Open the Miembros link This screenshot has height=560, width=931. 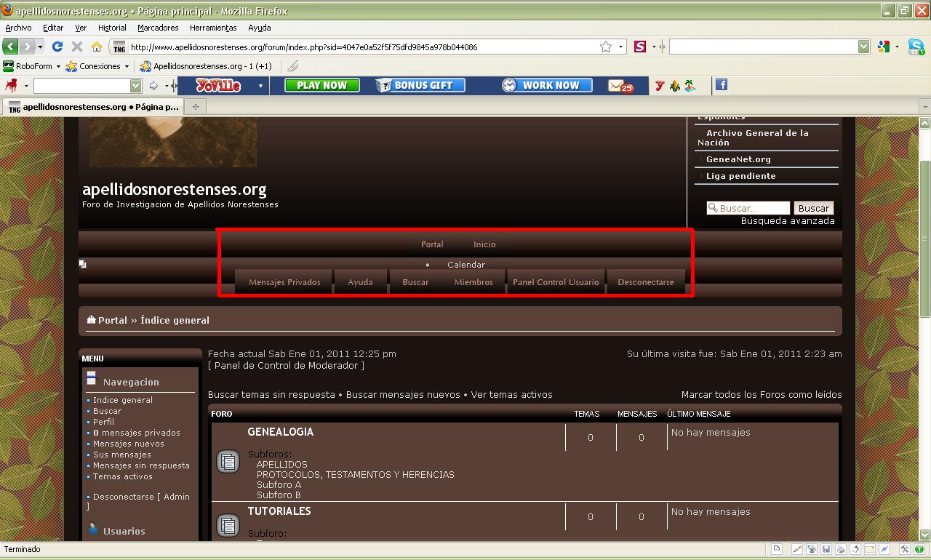(x=474, y=282)
